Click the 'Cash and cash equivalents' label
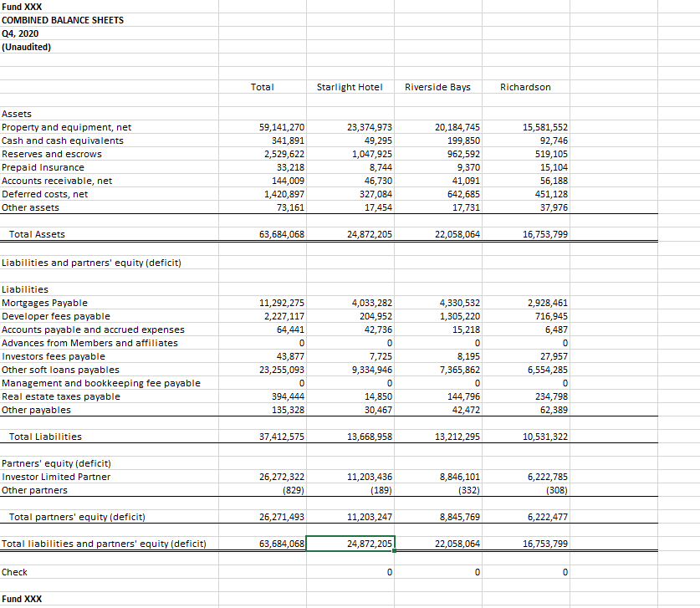The height and width of the screenshot is (608, 700). tap(63, 141)
